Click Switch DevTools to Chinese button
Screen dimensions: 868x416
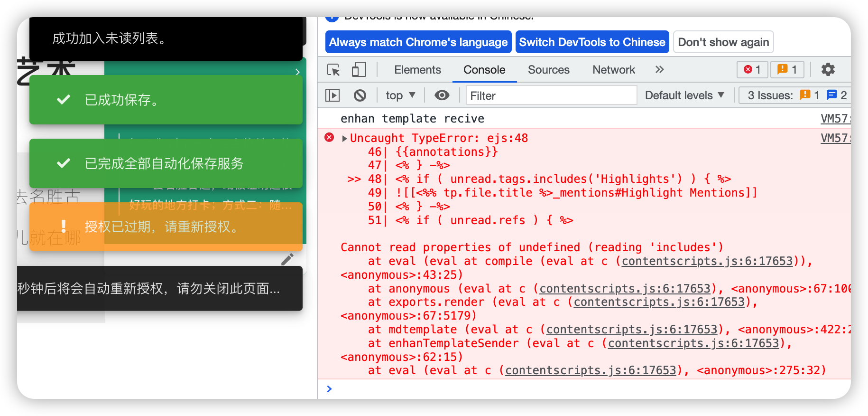click(x=592, y=42)
